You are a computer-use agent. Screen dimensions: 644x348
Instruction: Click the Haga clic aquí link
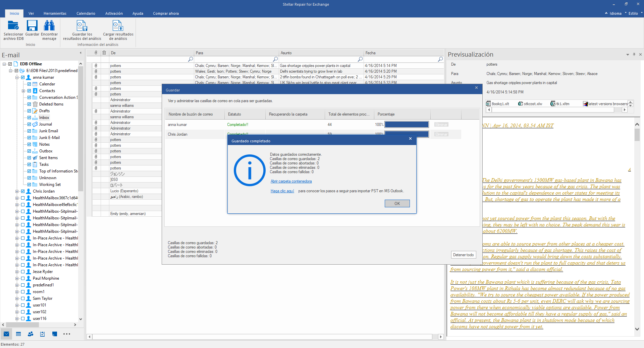click(282, 191)
